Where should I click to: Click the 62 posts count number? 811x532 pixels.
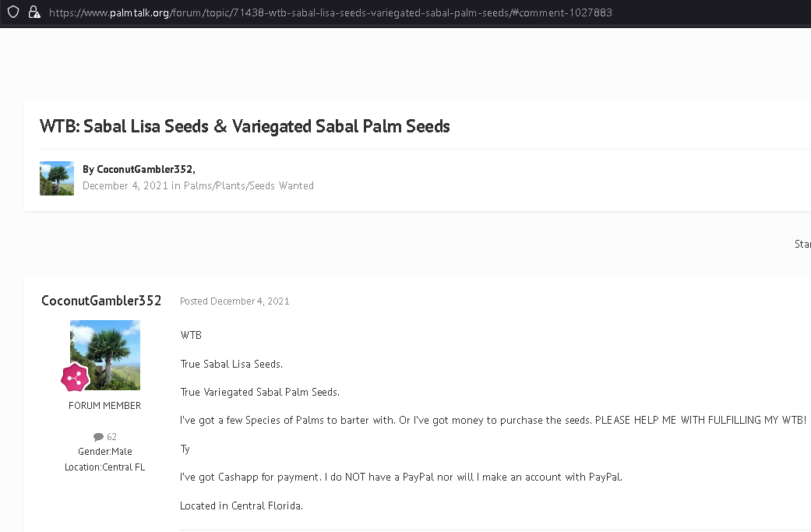point(111,437)
